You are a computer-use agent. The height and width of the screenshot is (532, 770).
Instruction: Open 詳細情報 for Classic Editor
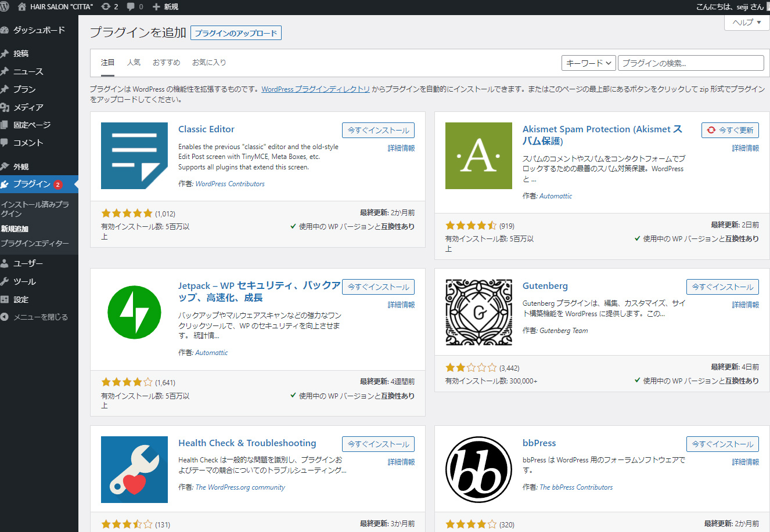[x=401, y=149]
